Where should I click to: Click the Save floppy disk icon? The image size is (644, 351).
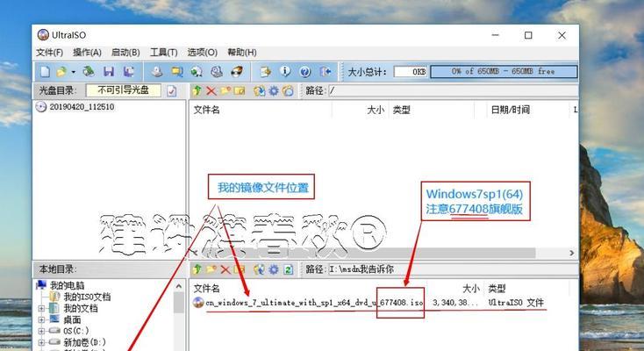(x=109, y=72)
